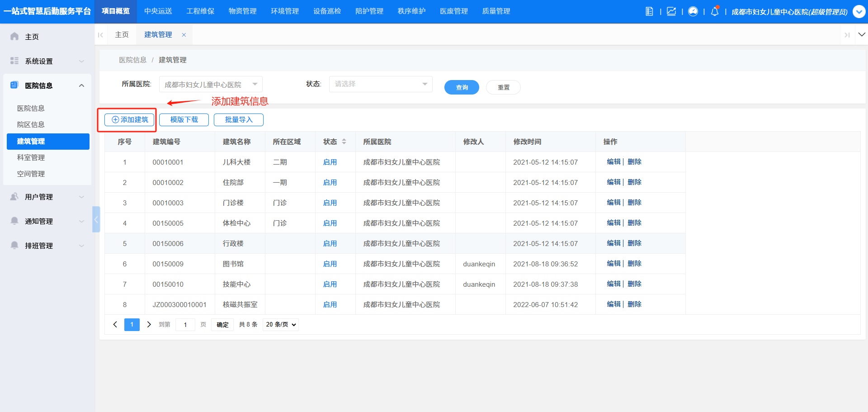The height and width of the screenshot is (412, 868).
Task: Click the 医院信息 sidebar section icon
Action: [14, 85]
